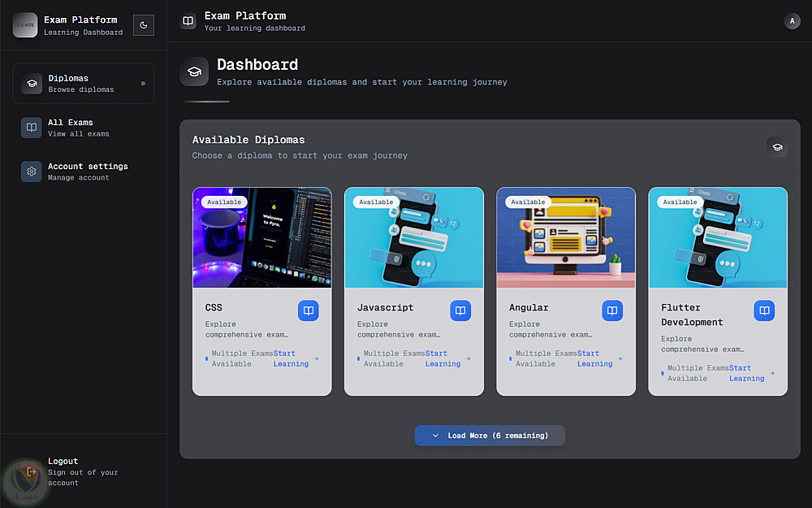Click the book icon beside All Exams
This screenshot has width=812, height=508.
pos(32,128)
